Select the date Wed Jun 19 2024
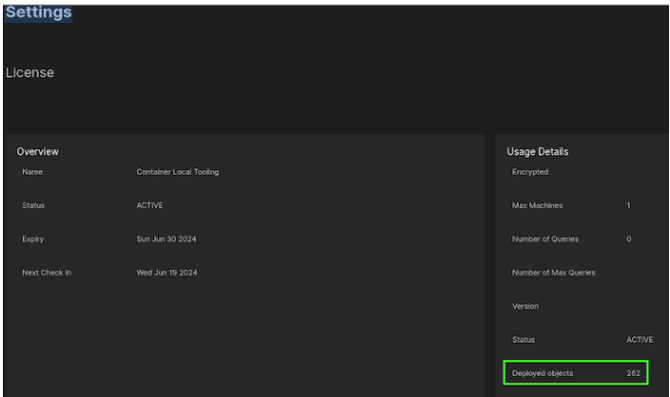 click(167, 273)
